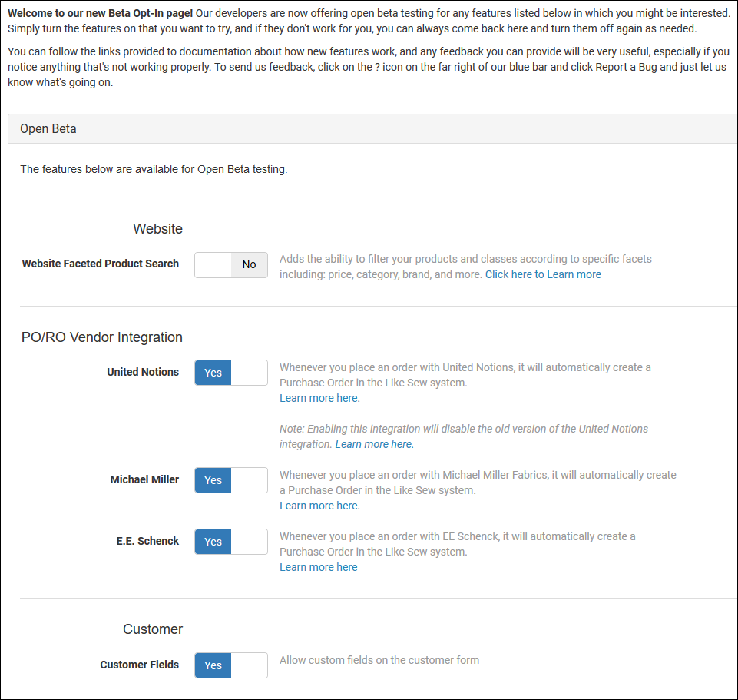This screenshot has width=738, height=700.
Task: Enable the Website Faceted Product Search toggle
Action: [x=231, y=264]
